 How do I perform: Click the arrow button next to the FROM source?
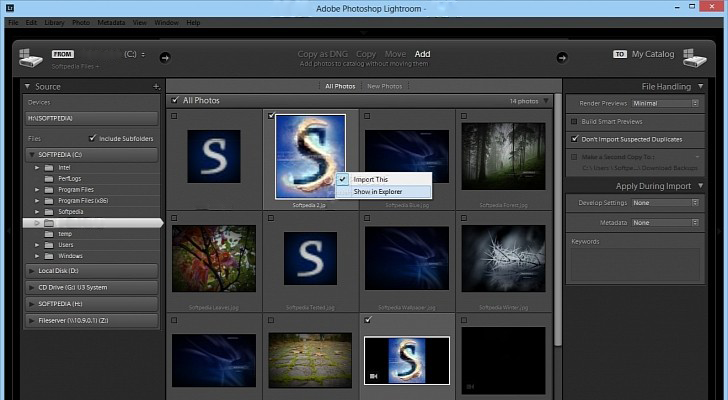coord(165,56)
